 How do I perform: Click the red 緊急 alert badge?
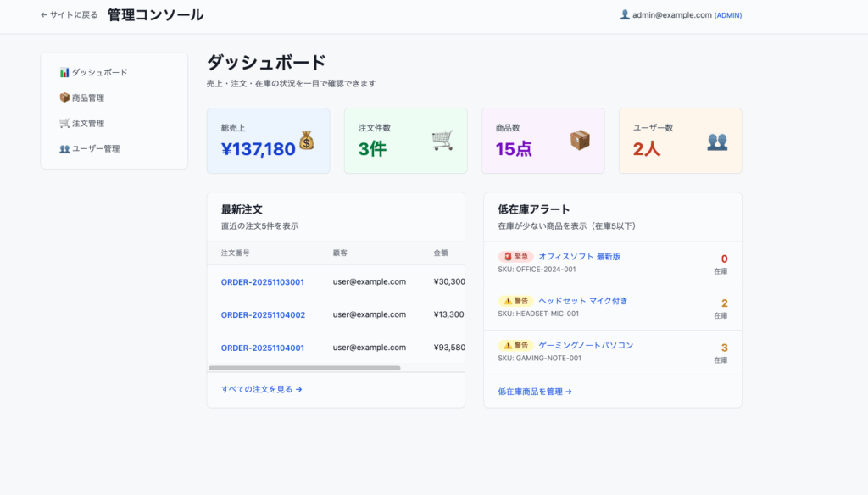pos(515,256)
